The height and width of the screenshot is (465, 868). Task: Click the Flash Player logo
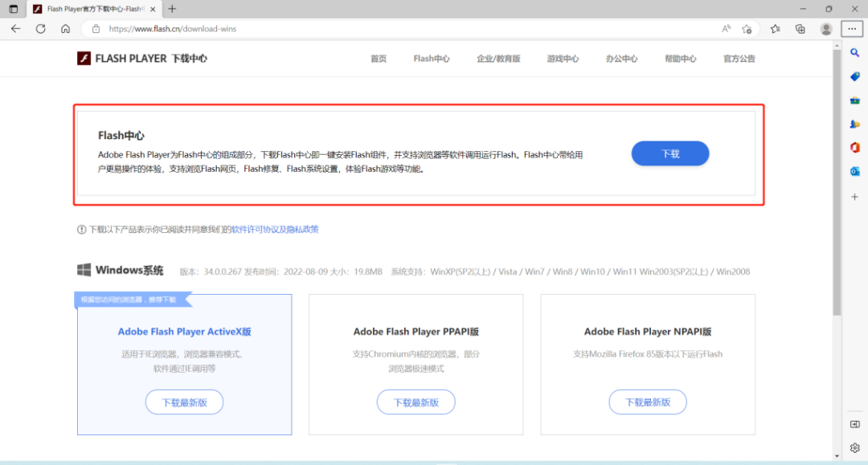click(84, 58)
